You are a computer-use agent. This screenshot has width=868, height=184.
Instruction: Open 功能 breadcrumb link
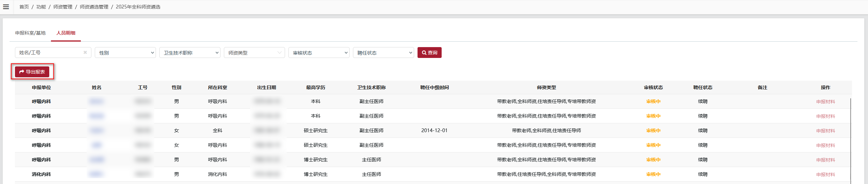coord(41,7)
